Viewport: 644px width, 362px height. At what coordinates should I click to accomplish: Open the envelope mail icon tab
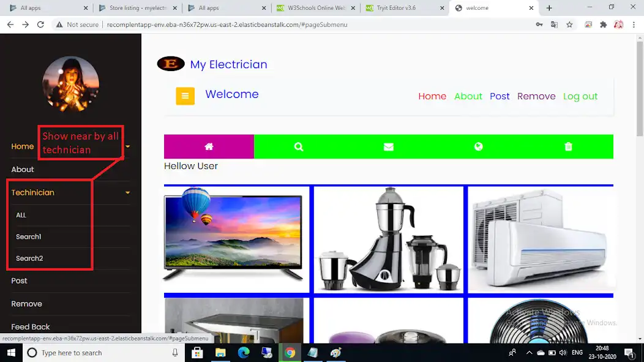pyautogui.click(x=389, y=146)
